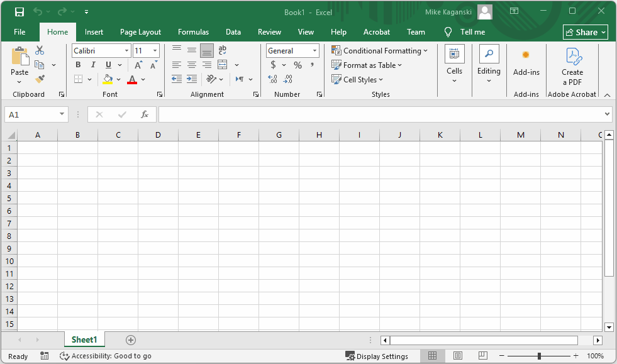The height and width of the screenshot is (364, 617).
Task: Switch to Page Layout tab
Action: pyautogui.click(x=140, y=32)
